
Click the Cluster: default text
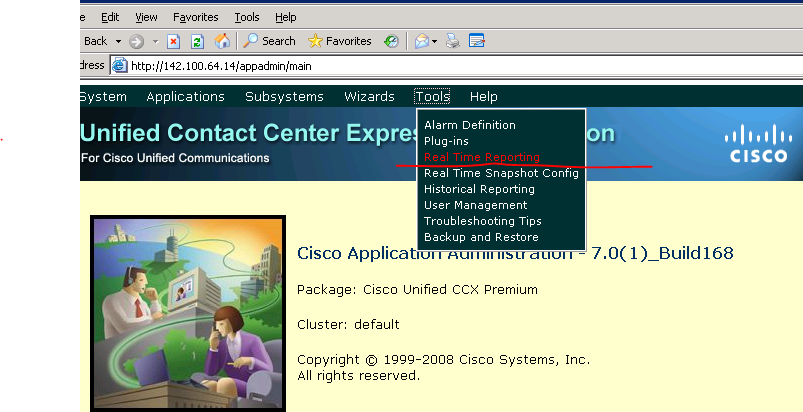(x=348, y=324)
